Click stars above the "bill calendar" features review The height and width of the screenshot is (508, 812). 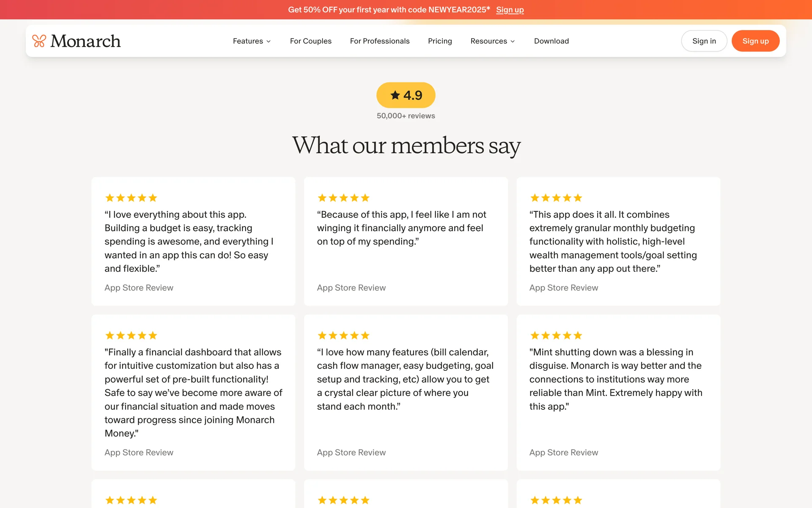[343, 335]
